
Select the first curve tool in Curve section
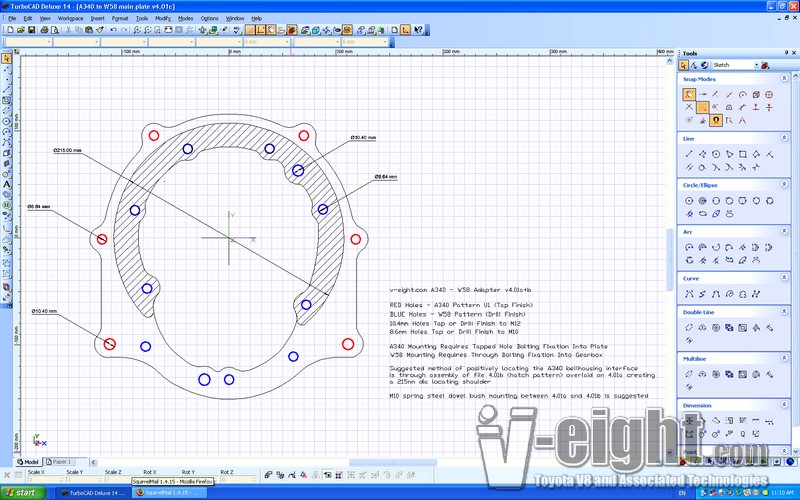[x=689, y=294]
